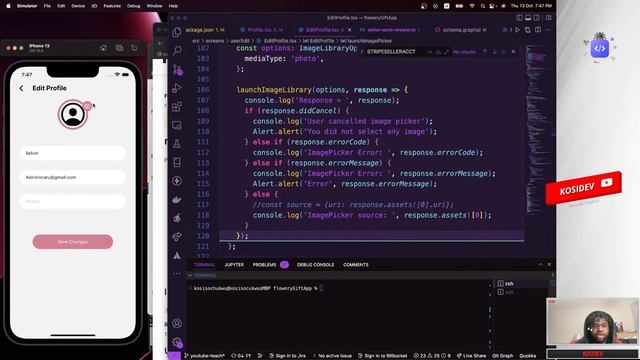The height and width of the screenshot is (360, 640).
Task: Open the Remote Explorer icon in the activity bar
Action: [177, 125]
